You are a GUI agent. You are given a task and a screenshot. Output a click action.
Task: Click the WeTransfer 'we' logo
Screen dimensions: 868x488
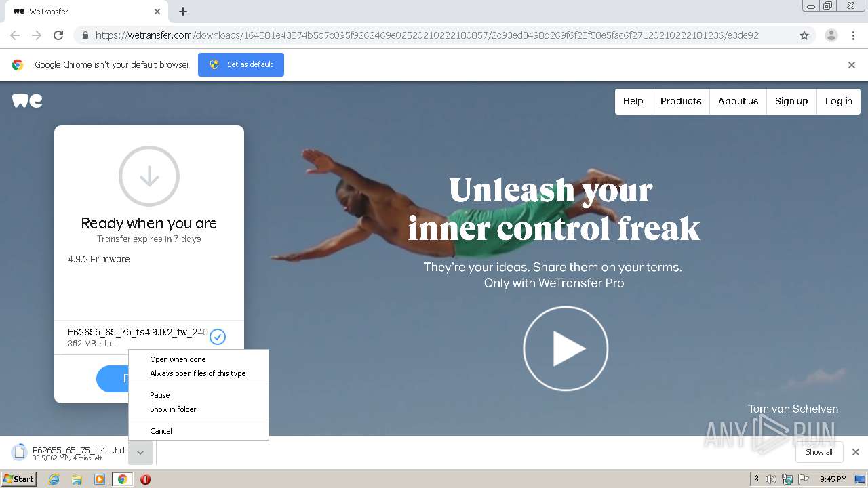[x=27, y=101]
